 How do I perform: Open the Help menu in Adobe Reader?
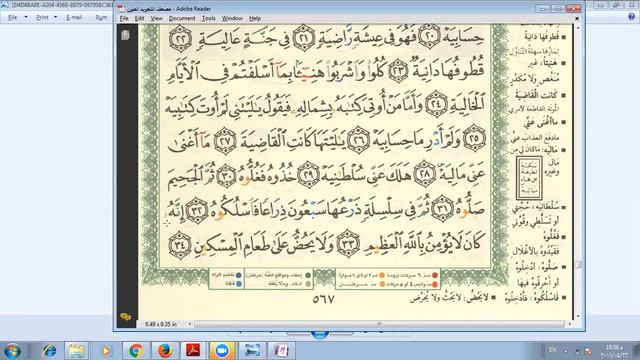[x=255, y=18]
